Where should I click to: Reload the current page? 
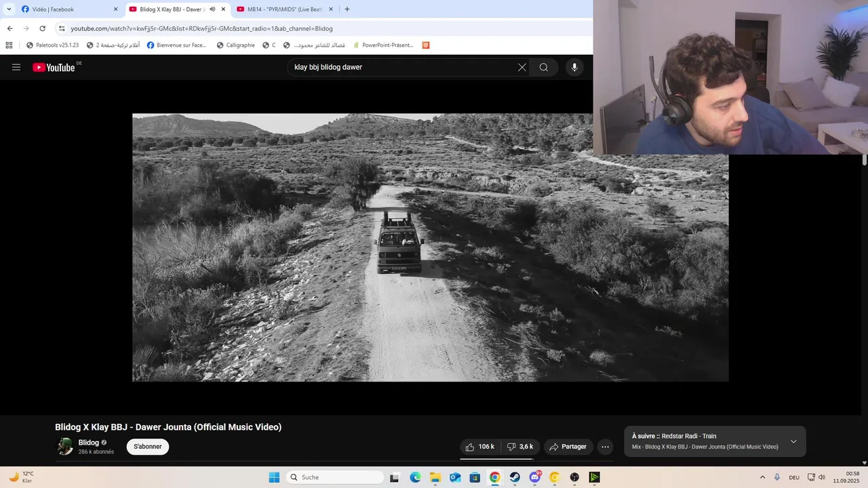click(x=42, y=28)
